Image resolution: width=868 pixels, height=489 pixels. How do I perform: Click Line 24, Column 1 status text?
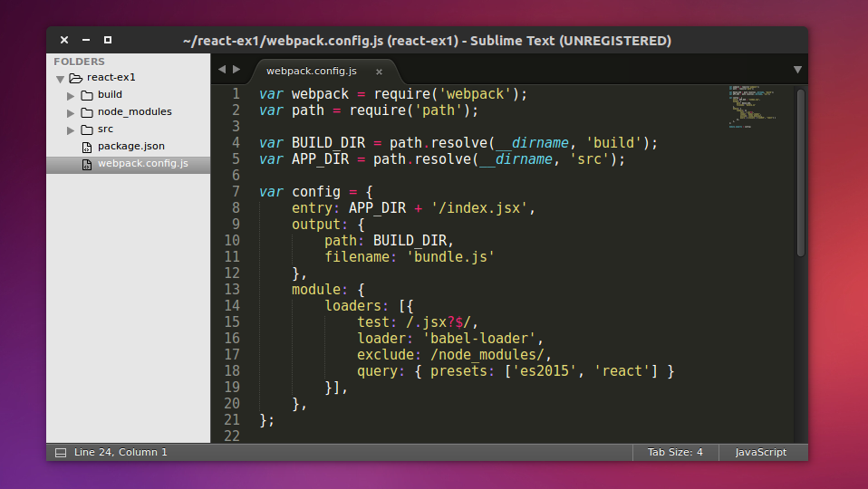[121, 452]
